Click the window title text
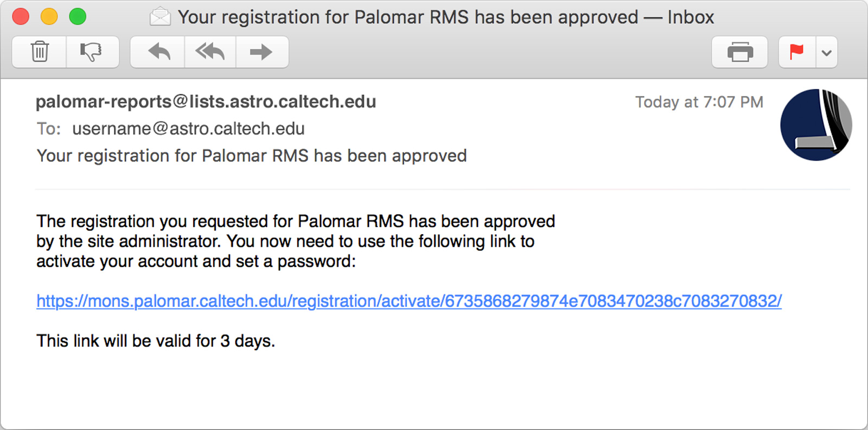This screenshot has width=868, height=430. click(446, 17)
